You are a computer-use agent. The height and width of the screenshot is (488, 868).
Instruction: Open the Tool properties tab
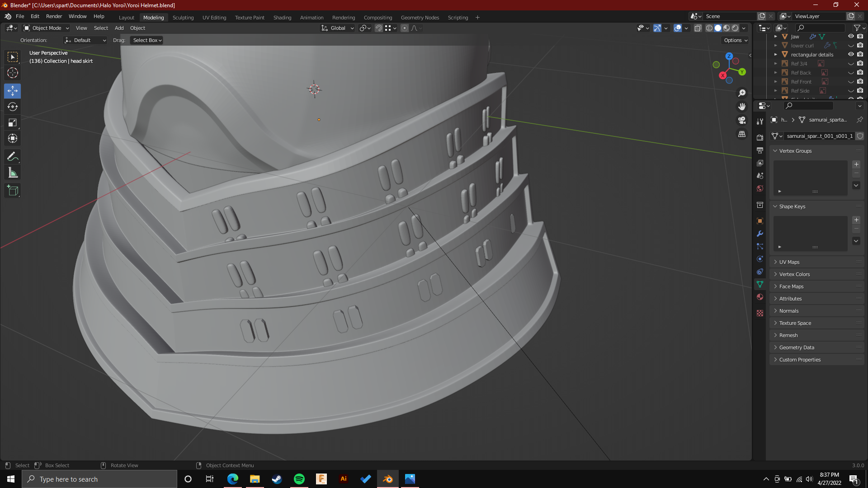[x=760, y=122]
